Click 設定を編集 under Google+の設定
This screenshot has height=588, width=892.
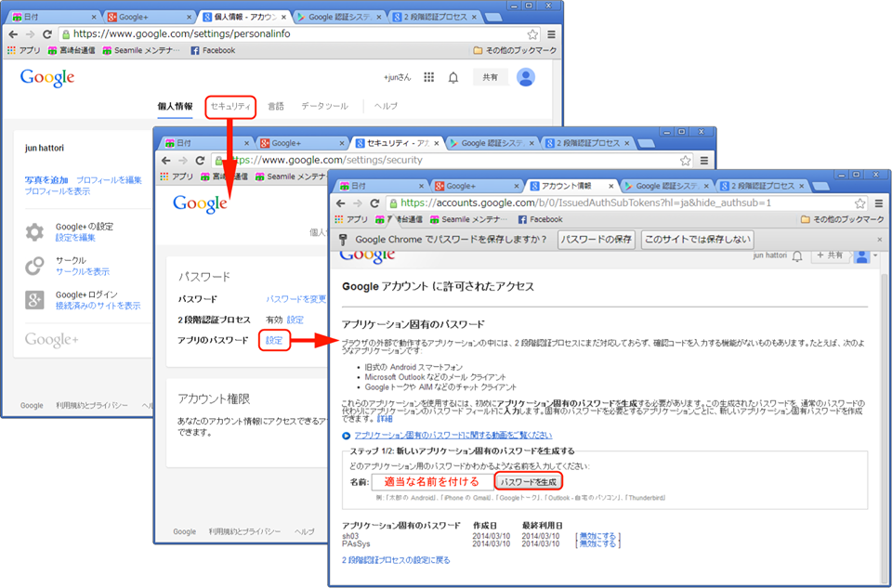coord(75,238)
